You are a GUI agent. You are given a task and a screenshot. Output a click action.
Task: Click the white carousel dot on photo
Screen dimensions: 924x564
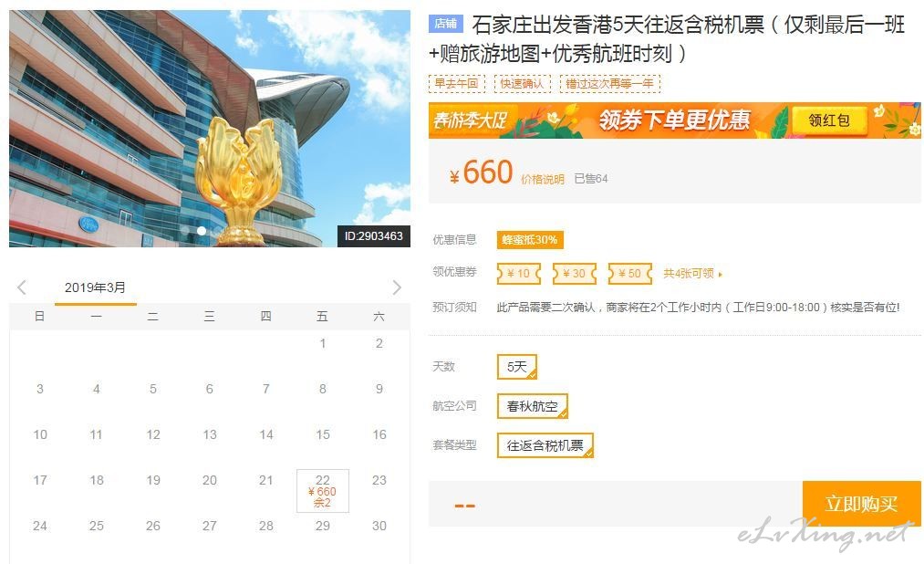[x=202, y=231]
